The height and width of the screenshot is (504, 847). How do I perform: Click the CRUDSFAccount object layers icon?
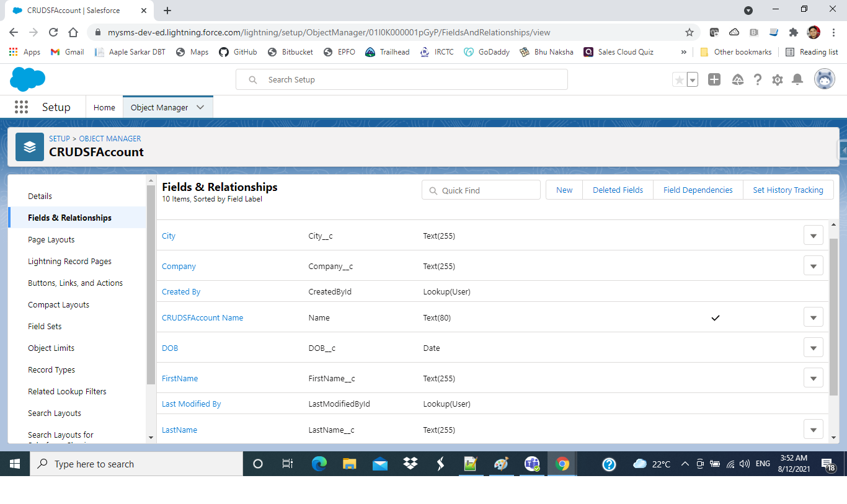[30, 147]
